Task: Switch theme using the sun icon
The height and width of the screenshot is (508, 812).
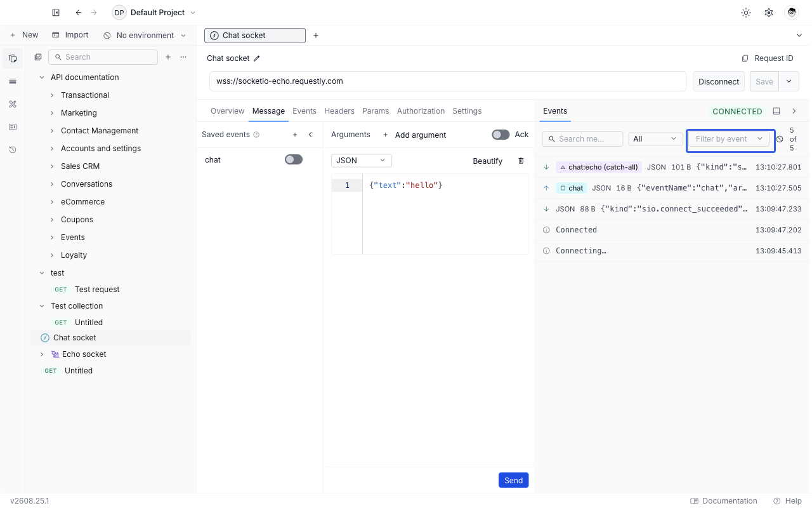Action: tap(746, 13)
